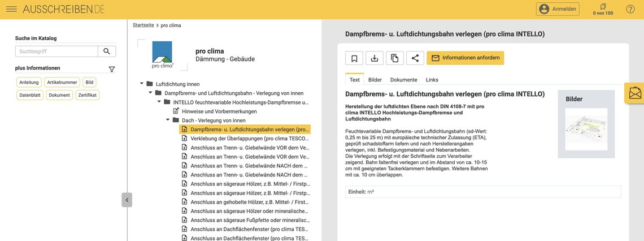
Task: Switch to the Bilder tab
Action: pos(375,80)
